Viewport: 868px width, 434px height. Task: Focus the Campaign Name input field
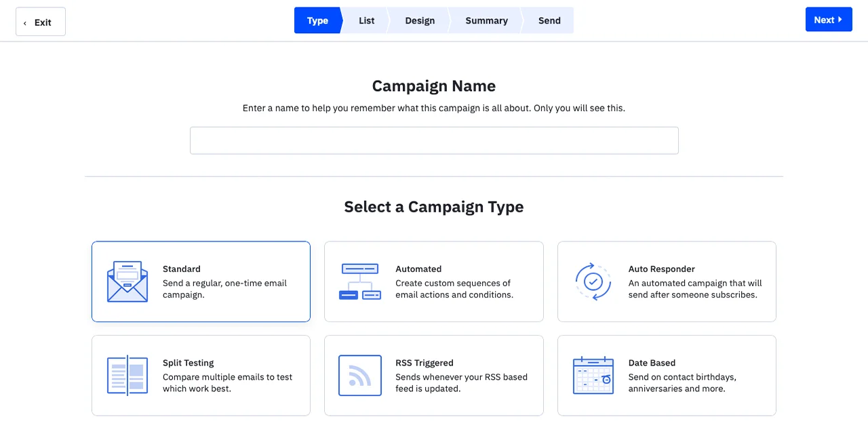434,140
